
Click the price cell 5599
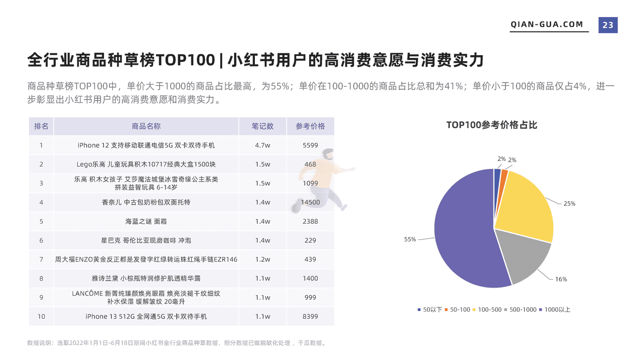(x=310, y=145)
